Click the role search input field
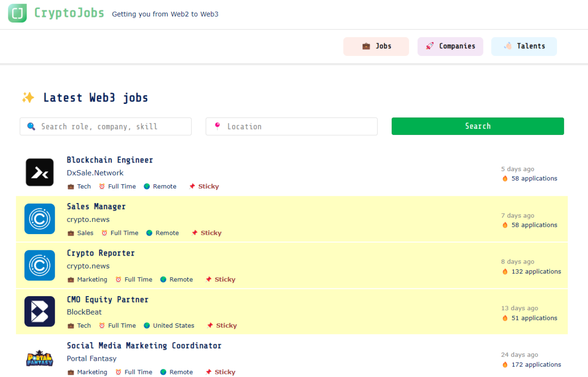Screen dimensions: 588x377 (x=106, y=126)
